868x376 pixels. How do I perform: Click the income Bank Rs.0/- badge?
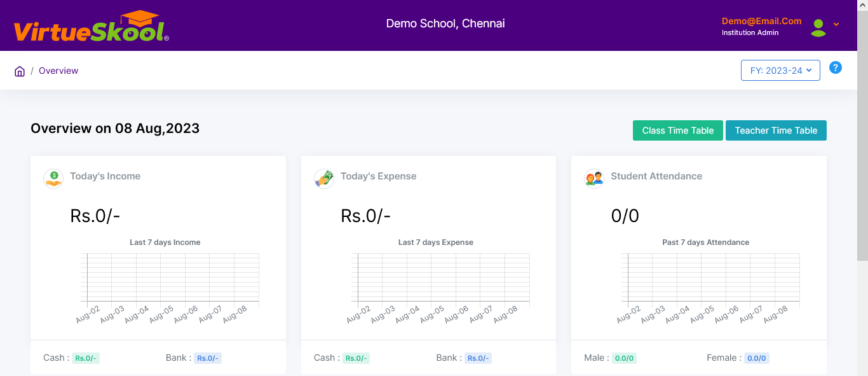(x=208, y=358)
